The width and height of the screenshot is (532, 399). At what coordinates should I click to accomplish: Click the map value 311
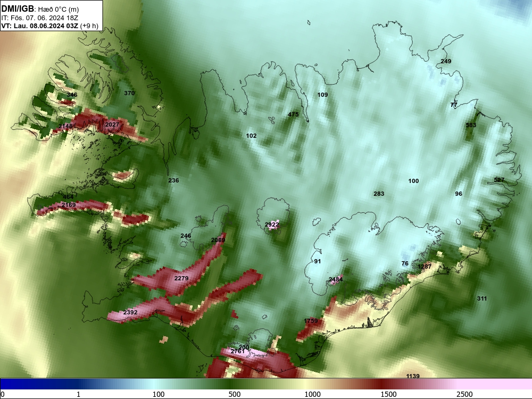[482, 298]
